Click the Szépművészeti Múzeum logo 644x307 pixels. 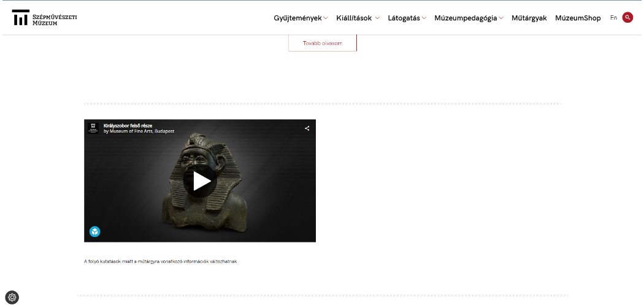tap(44, 18)
